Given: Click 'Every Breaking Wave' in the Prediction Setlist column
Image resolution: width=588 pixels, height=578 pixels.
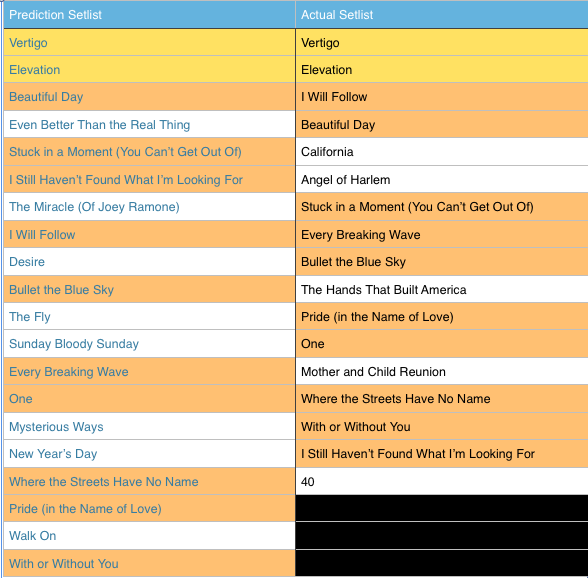Looking at the screenshot, I should [149, 371].
